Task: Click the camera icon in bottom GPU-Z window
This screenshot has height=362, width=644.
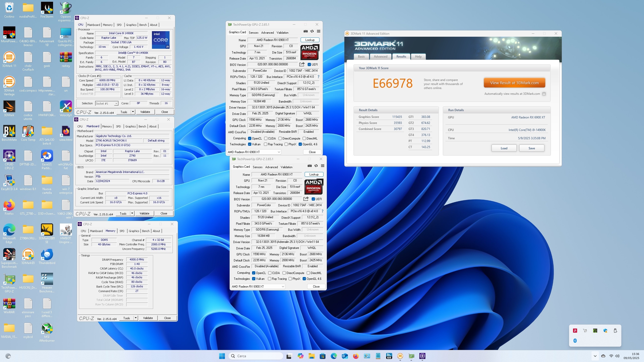Action: 309,166
